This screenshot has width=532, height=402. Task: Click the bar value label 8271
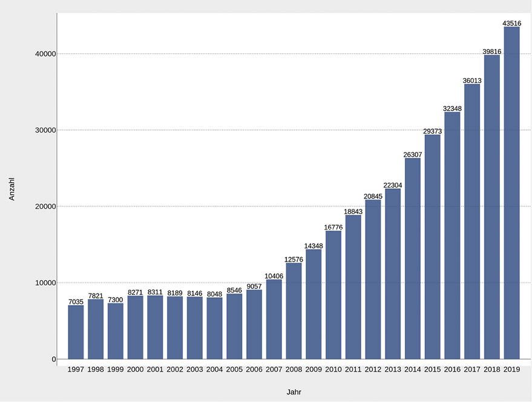point(136,292)
